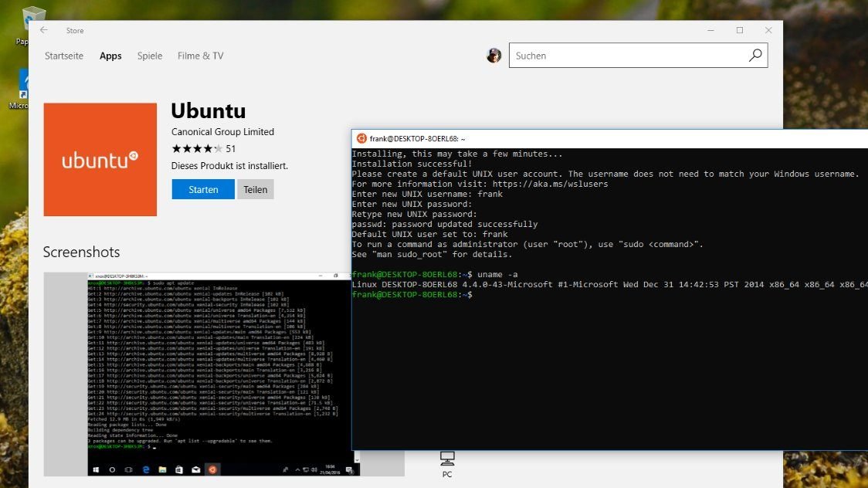
Task: Click the rating count 51
Action: click(231, 149)
